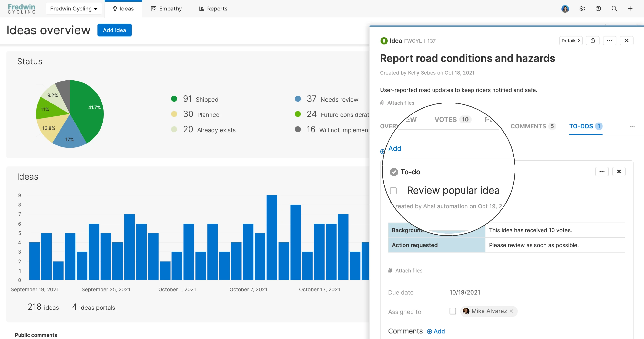Expand the Details chevron button
The image size is (644, 339).
click(x=571, y=41)
